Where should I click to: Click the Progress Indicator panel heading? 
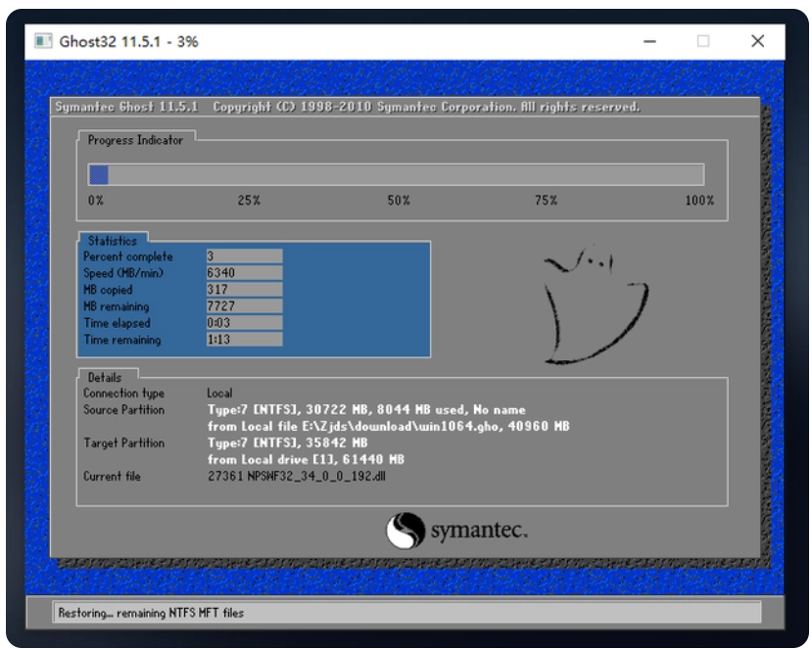(135, 140)
